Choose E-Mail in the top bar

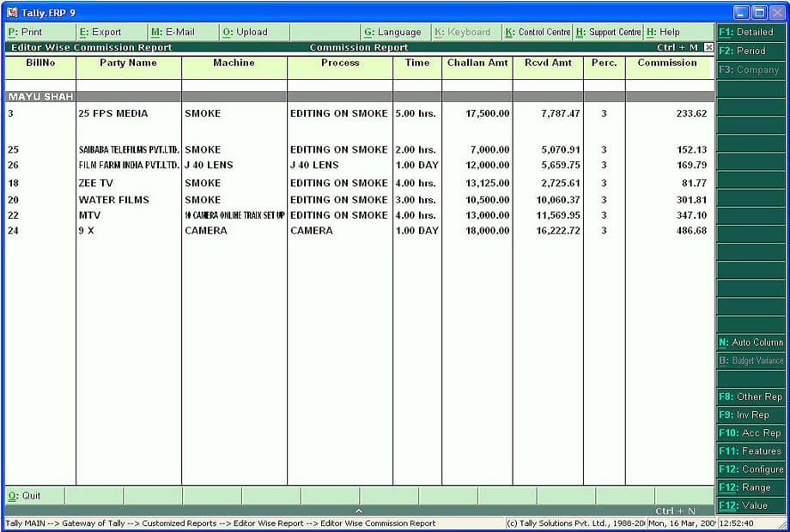184,33
